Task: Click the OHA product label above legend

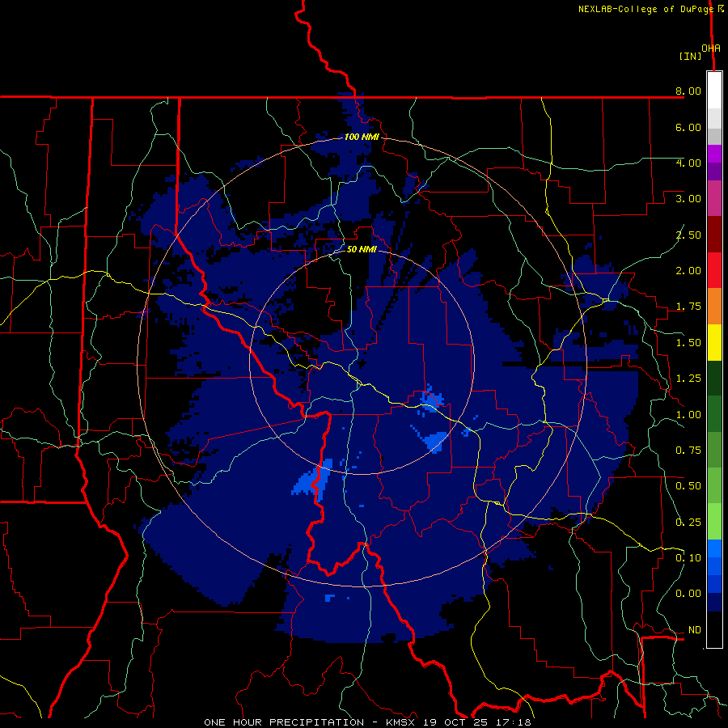Action: 711,48
